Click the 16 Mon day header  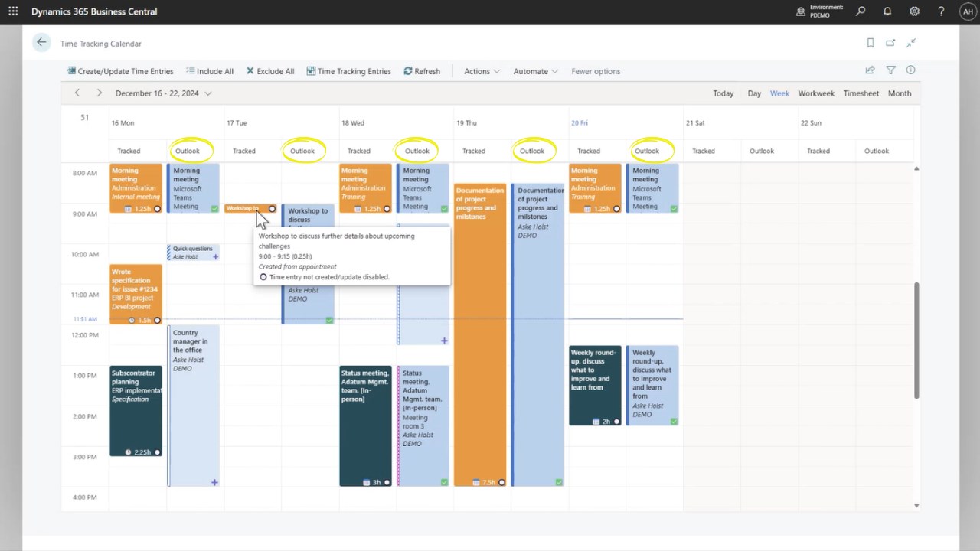(122, 122)
